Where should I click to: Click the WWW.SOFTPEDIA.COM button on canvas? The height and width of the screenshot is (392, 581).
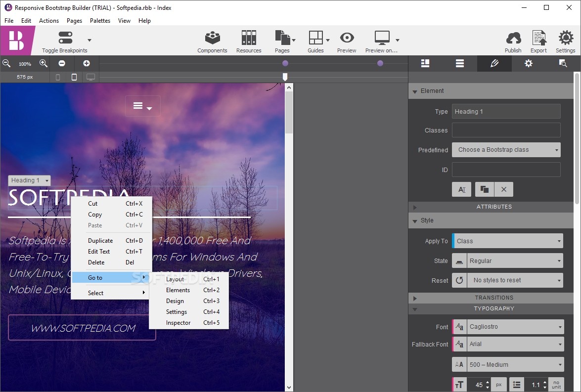click(82, 328)
